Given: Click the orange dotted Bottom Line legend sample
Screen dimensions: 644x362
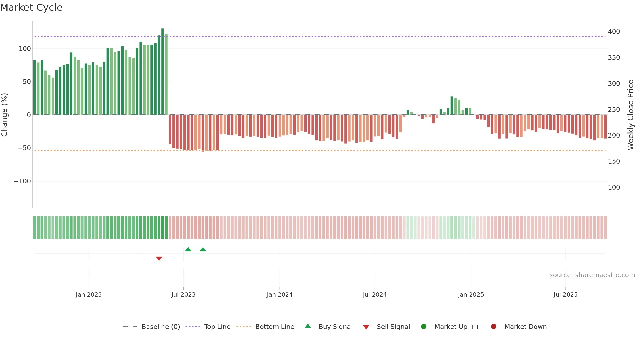Looking at the screenshot, I should 244,327.
